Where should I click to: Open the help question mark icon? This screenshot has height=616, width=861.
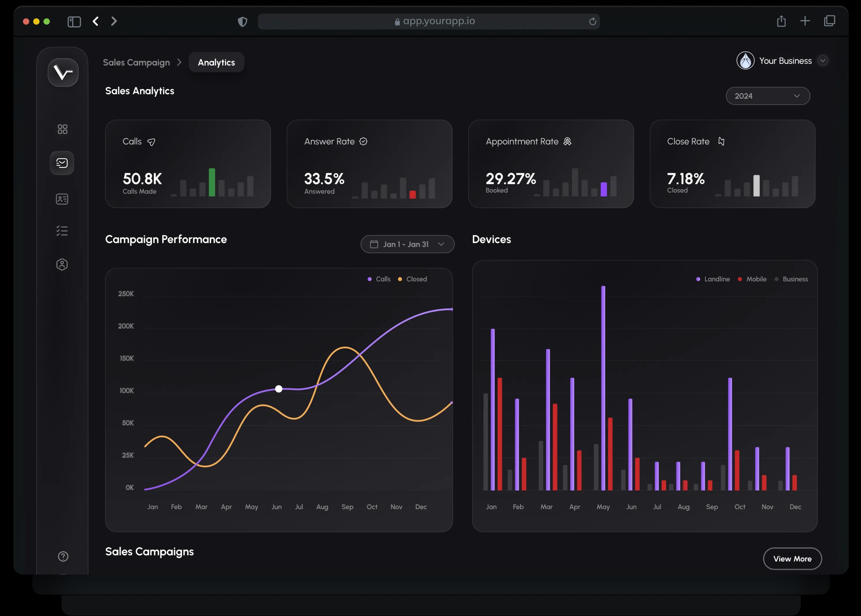pos(63,557)
